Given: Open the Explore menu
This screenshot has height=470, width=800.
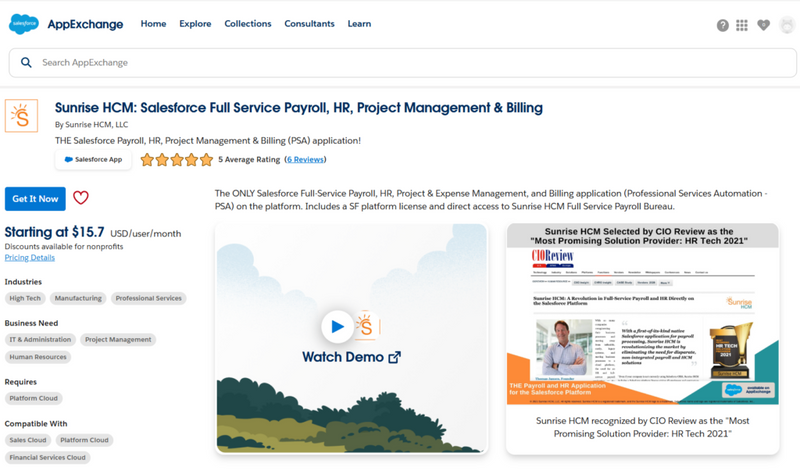Looking at the screenshot, I should coord(195,23).
